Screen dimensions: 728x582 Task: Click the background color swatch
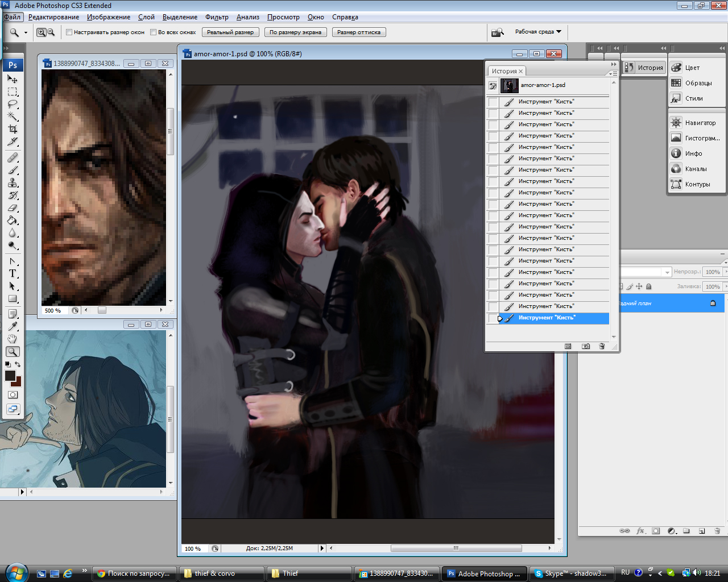tap(18, 383)
